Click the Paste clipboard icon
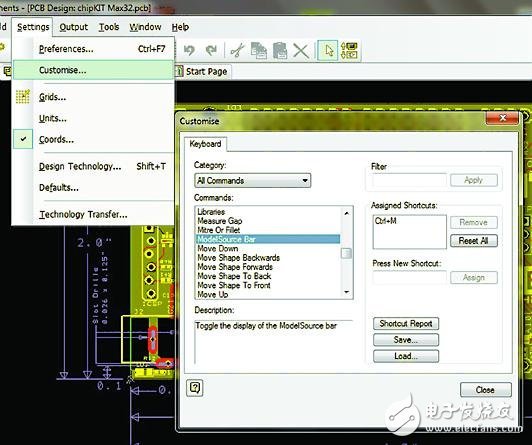 click(x=280, y=50)
